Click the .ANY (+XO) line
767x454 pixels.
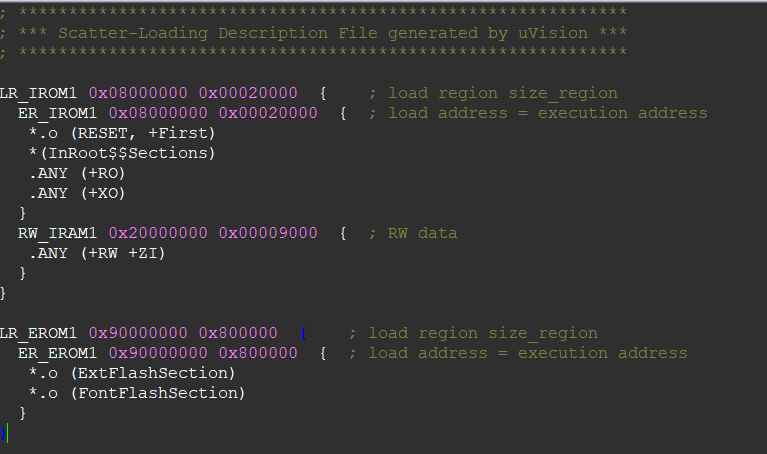tap(77, 193)
